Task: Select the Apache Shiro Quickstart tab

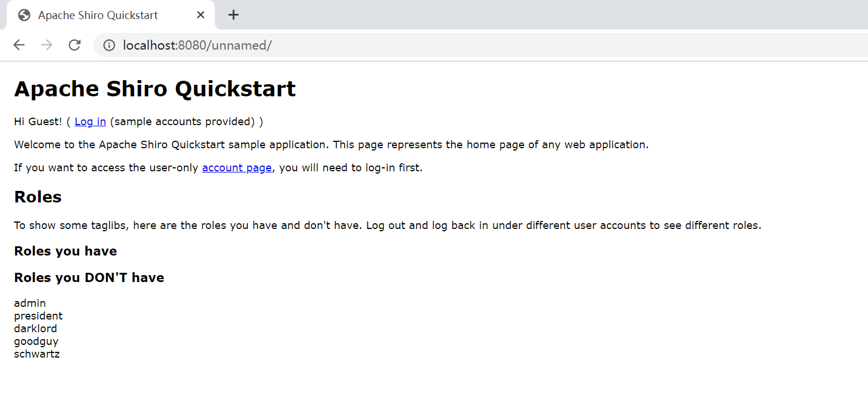Action: pos(111,15)
